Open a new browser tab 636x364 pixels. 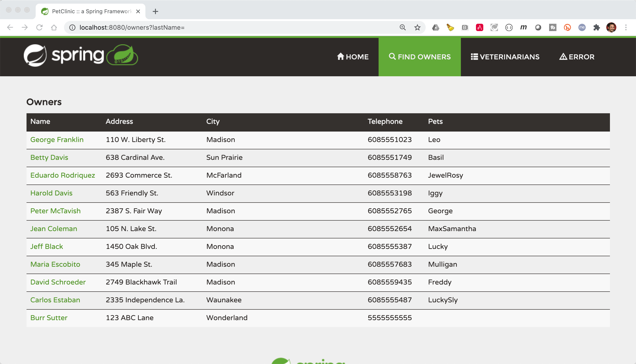(x=155, y=11)
